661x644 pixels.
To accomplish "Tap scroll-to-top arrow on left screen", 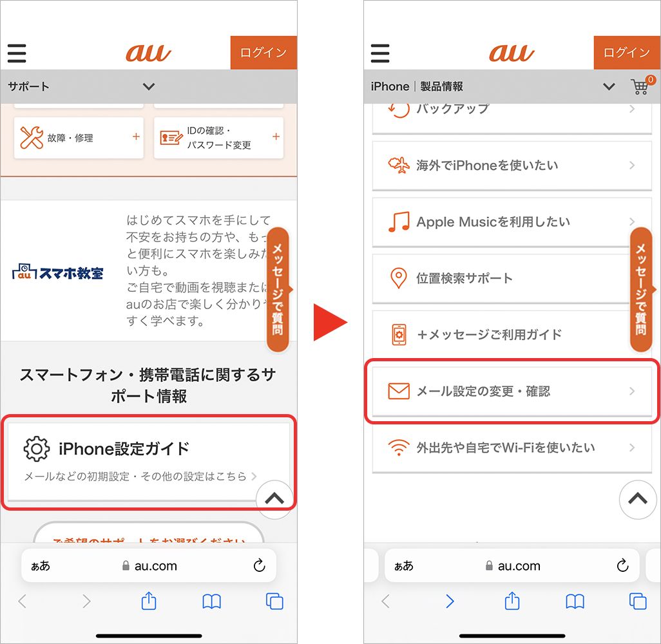I will click(x=274, y=499).
